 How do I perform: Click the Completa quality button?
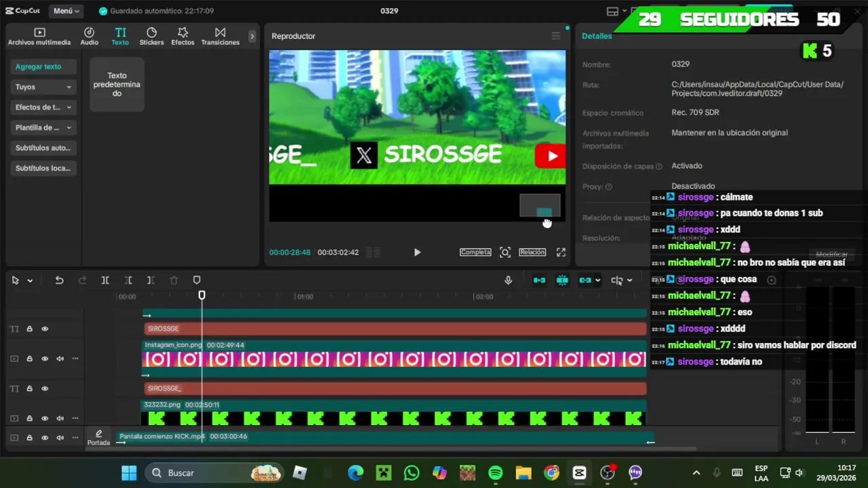pos(475,252)
